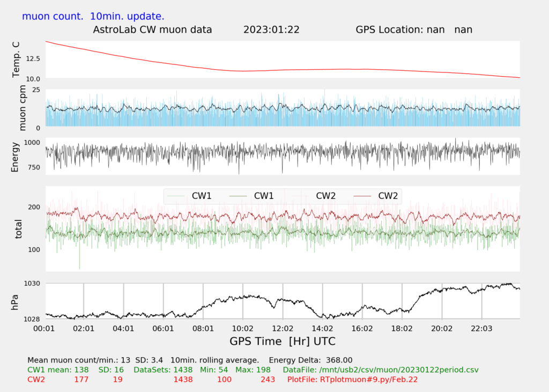Click the 04:01 time tick label
549x392 pixels.
click(x=124, y=329)
